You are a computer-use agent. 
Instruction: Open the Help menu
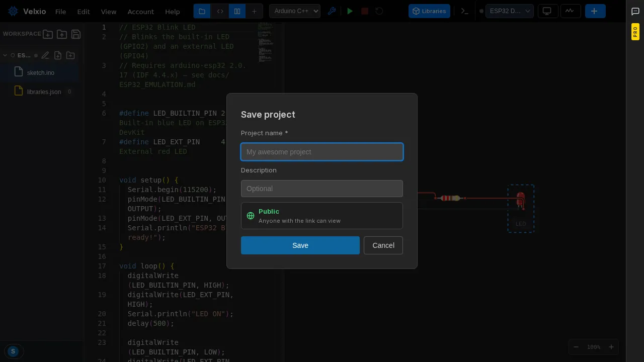point(173,12)
